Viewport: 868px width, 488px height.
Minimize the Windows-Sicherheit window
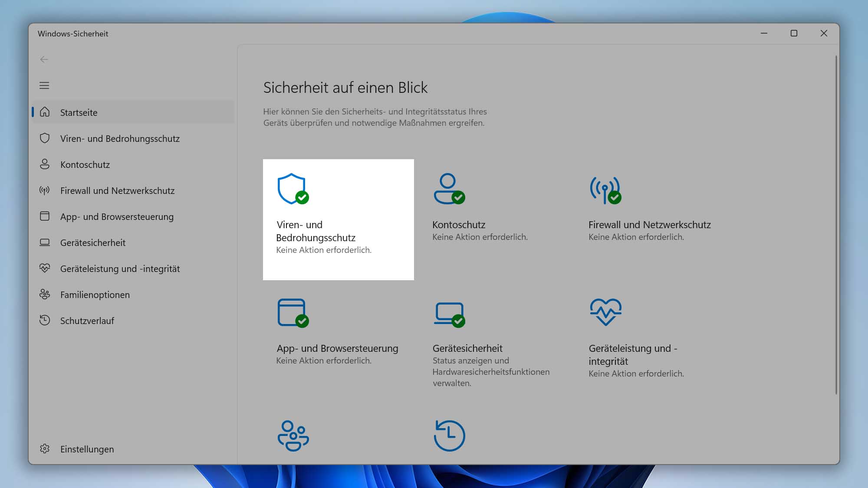[x=764, y=33]
